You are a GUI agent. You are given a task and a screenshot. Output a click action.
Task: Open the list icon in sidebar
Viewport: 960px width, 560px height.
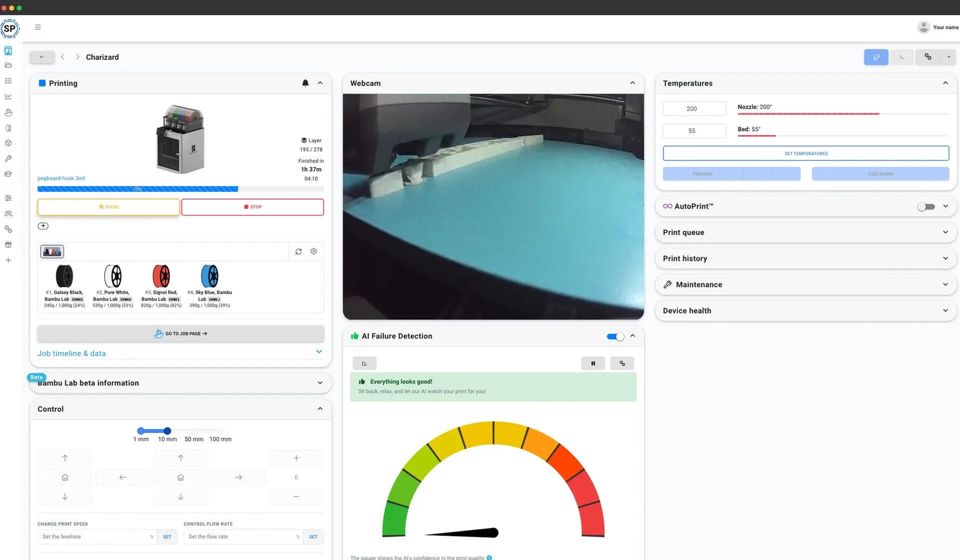pos(8,80)
